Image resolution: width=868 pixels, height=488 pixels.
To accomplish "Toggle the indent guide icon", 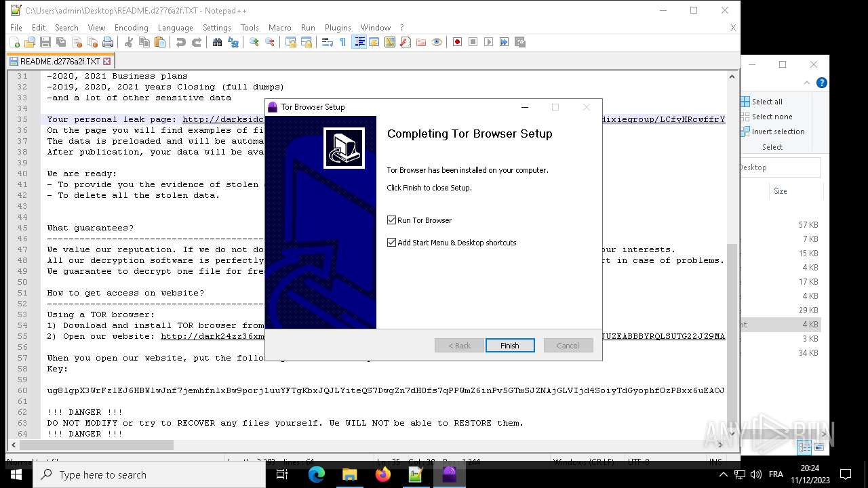I will [x=359, y=42].
